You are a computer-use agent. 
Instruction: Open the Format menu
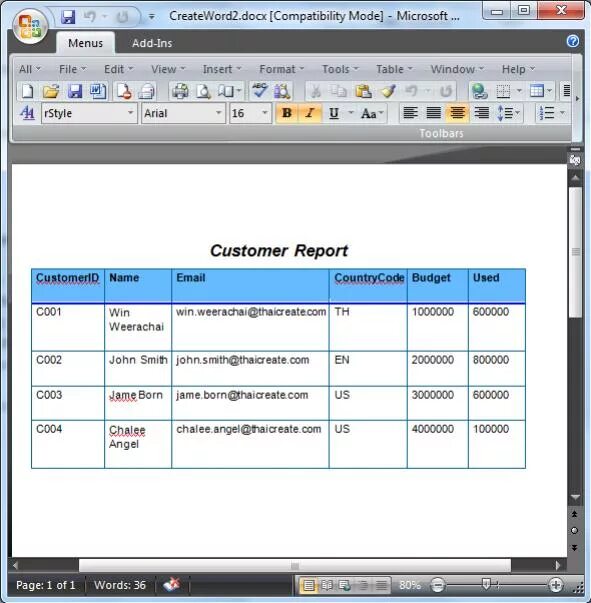click(x=281, y=69)
